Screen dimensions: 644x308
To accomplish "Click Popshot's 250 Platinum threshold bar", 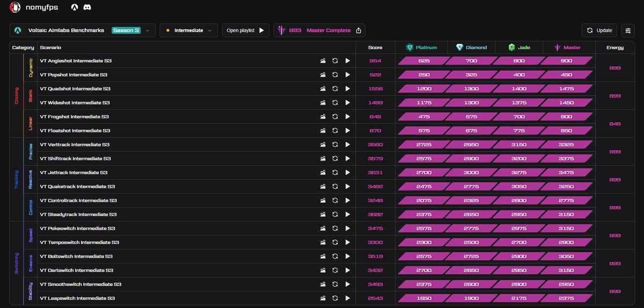I will click(x=424, y=75).
